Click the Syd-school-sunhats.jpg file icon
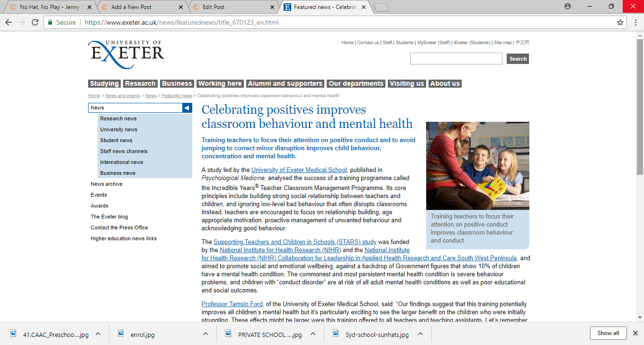 pos(336,334)
